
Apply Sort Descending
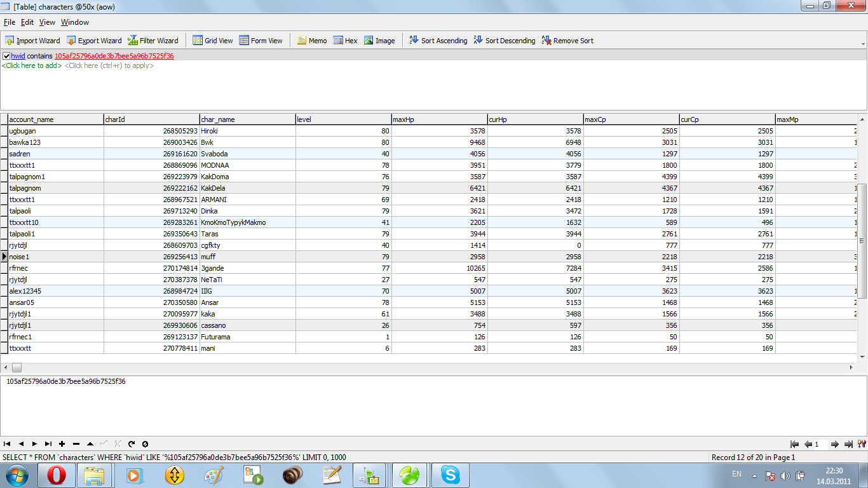pyautogui.click(x=505, y=41)
